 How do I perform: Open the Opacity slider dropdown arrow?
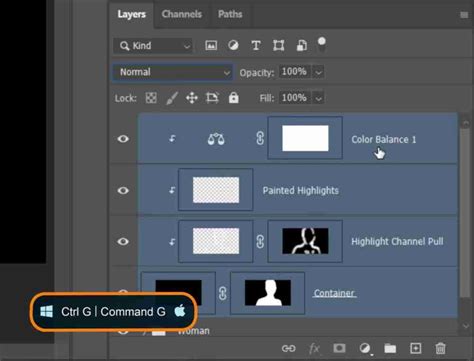(x=318, y=72)
